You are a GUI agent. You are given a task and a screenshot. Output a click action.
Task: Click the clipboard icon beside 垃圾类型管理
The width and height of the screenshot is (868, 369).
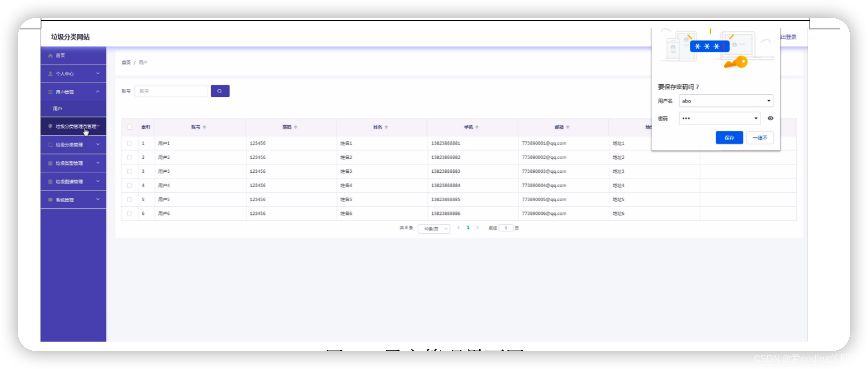click(50, 163)
